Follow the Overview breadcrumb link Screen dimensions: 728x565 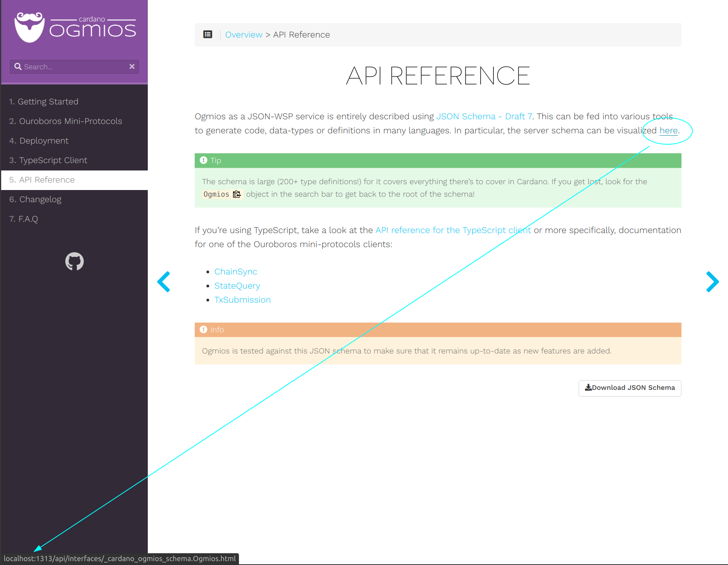pos(244,35)
